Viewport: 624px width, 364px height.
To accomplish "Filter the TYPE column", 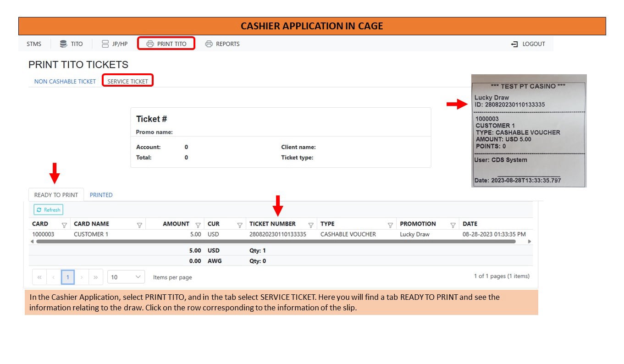I will click(390, 225).
